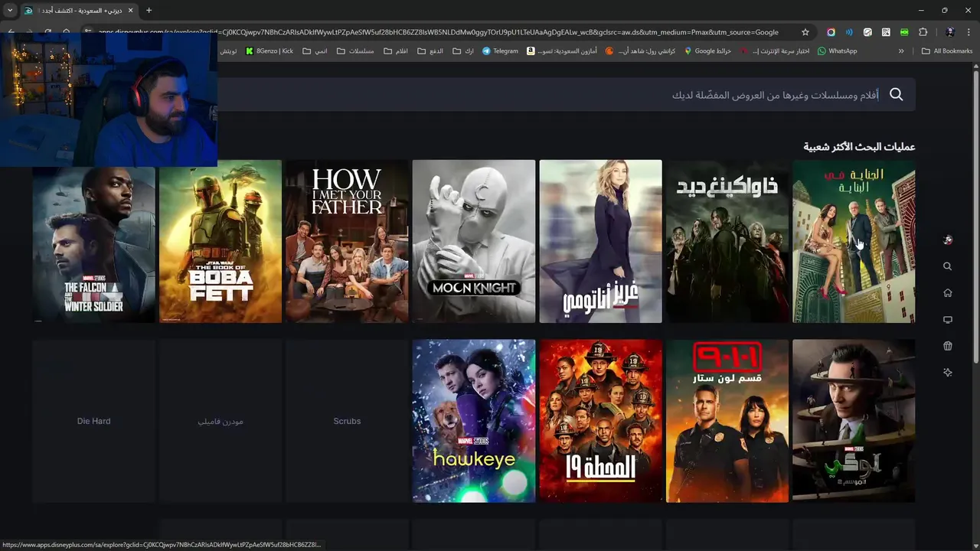Click the colorful circular extension icon
This screenshot has height=551, width=980.
pos(831,32)
